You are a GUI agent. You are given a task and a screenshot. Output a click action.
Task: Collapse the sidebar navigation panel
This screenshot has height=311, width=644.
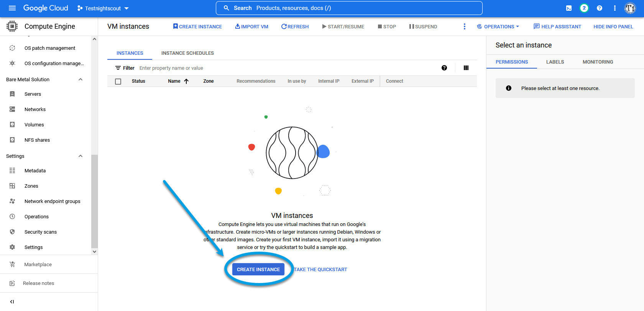(12, 302)
